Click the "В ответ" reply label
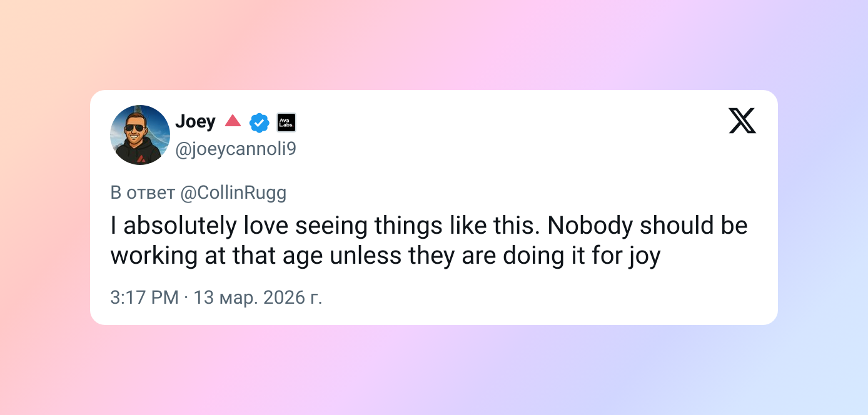Image resolution: width=868 pixels, height=415 pixels. tap(143, 192)
